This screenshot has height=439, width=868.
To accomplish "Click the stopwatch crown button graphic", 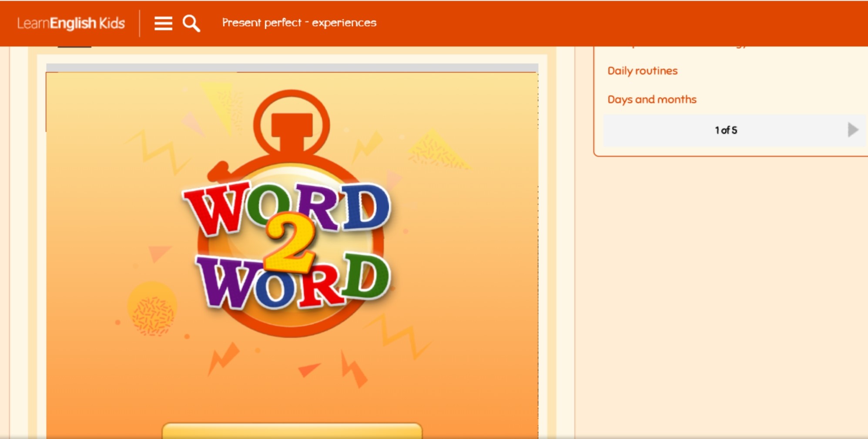I will click(x=292, y=125).
